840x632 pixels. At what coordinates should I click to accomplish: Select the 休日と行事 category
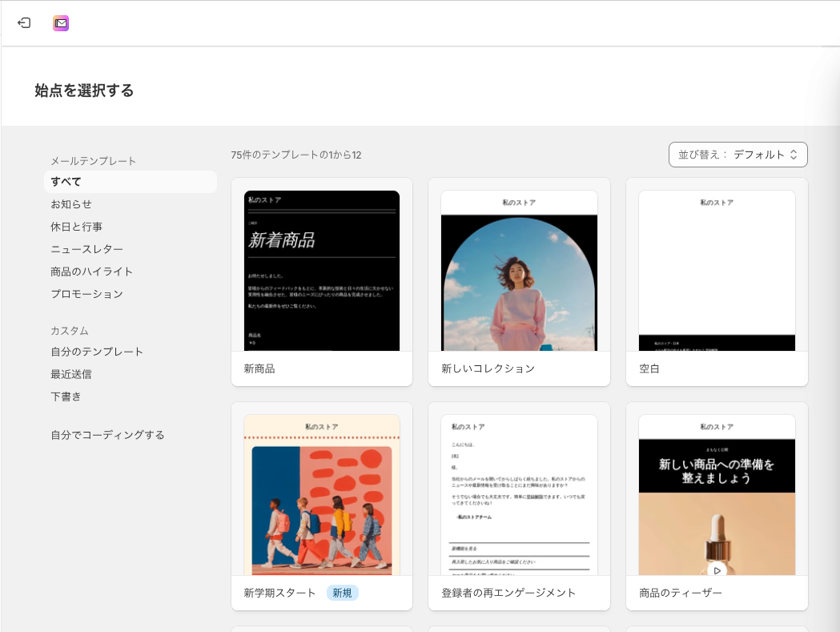76,227
